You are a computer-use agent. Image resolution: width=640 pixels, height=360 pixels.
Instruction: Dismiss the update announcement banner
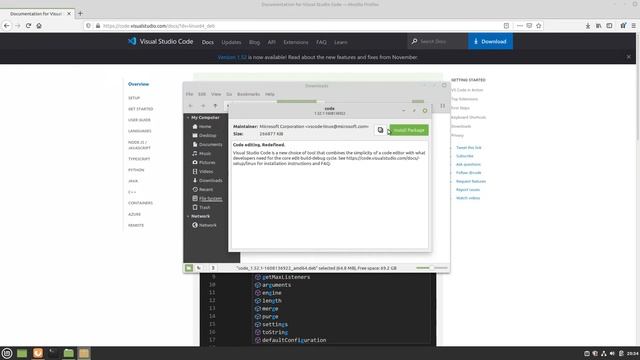[629, 57]
